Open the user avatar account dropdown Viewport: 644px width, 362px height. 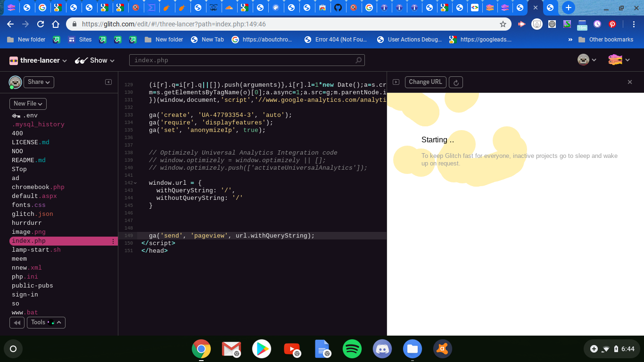(587, 60)
